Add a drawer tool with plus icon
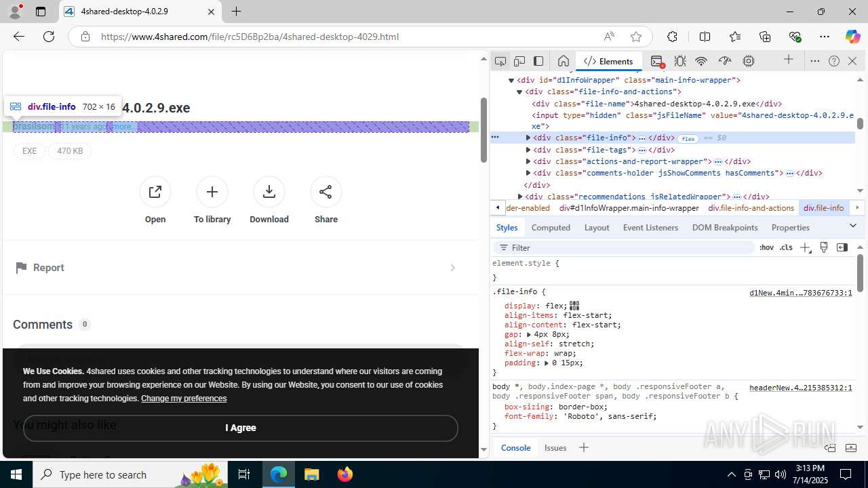 (583, 447)
